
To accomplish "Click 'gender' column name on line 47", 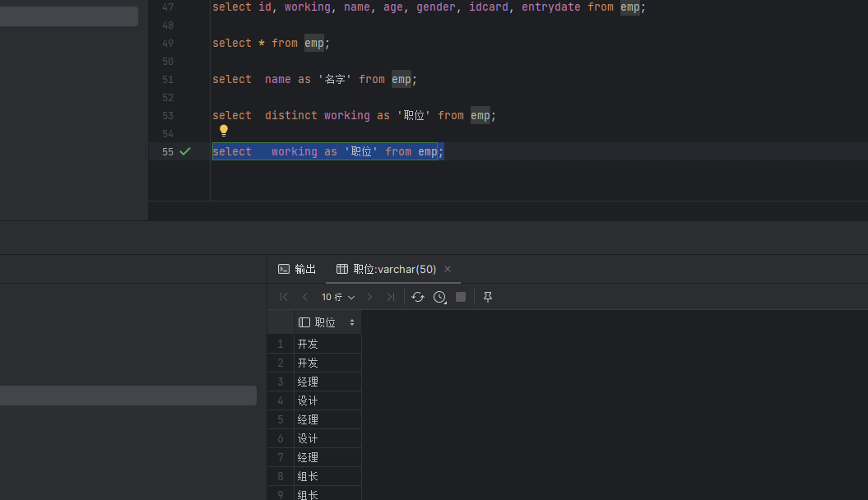I will [436, 7].
